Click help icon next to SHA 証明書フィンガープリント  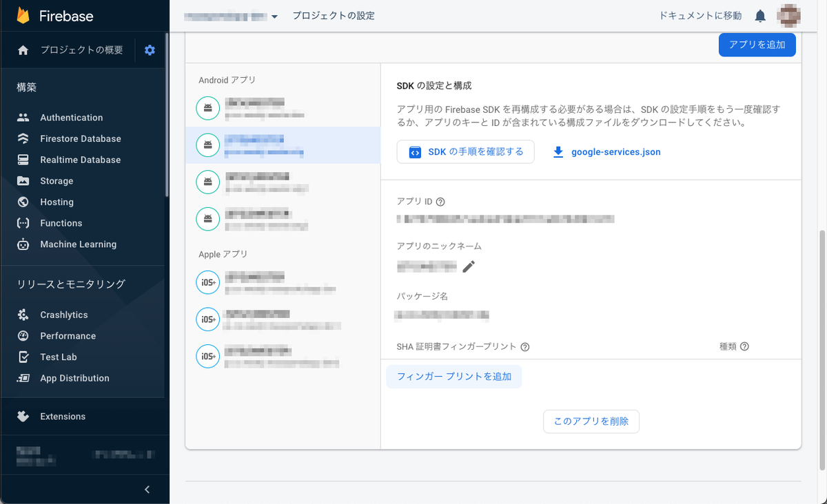point(525,347)
